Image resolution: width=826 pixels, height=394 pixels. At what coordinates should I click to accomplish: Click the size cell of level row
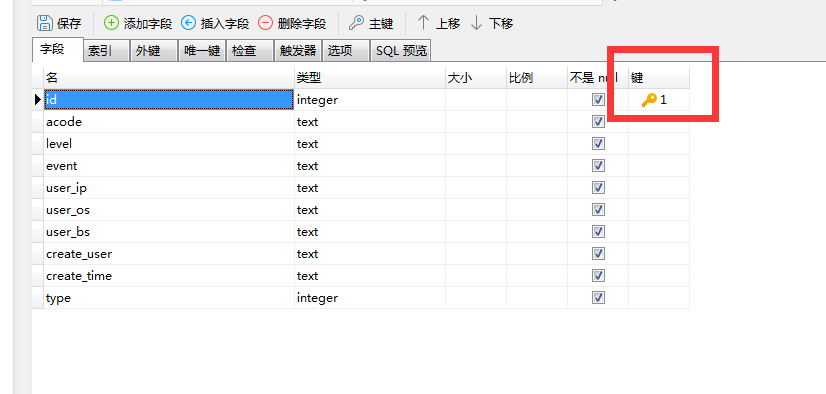coord(476,144)
